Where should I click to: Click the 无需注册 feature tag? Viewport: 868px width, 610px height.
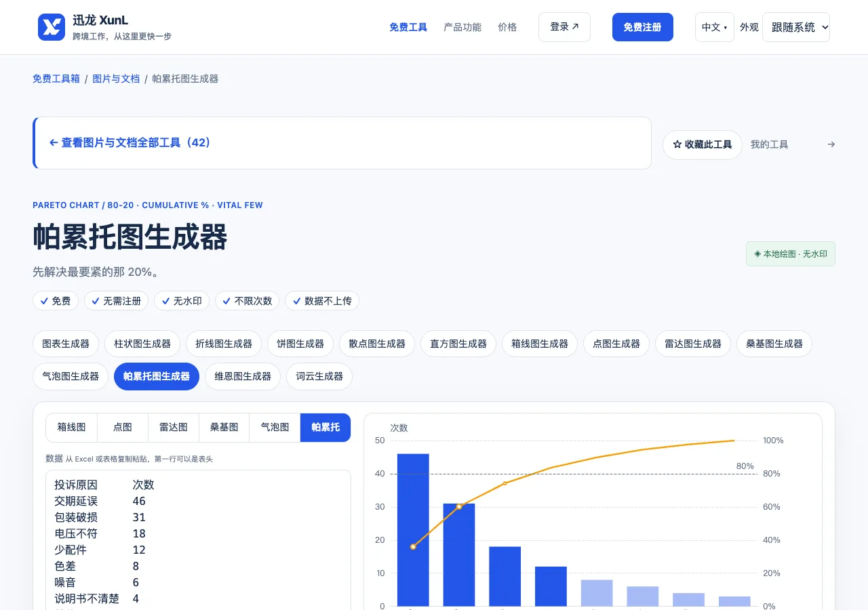116,301
